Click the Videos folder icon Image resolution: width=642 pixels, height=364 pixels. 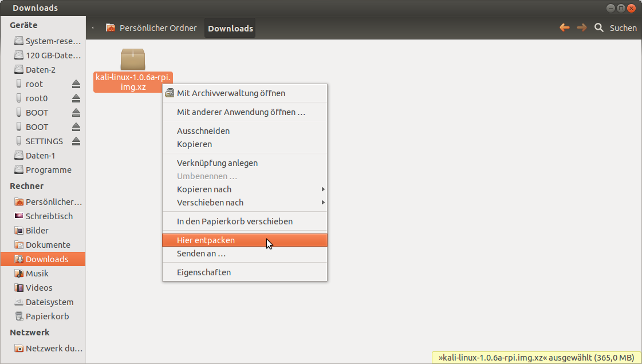[19, 287]
